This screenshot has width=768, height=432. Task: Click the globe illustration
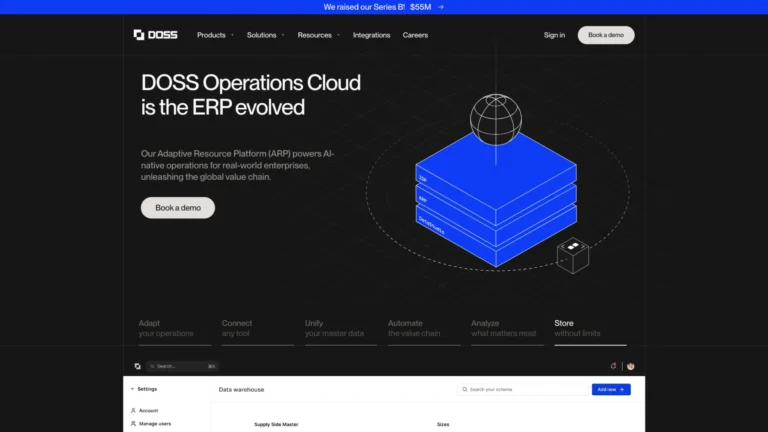496,120
